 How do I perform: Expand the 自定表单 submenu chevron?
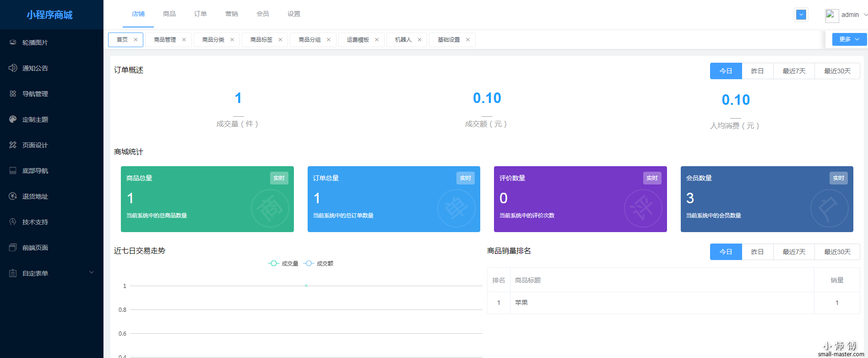tap(92, 272)
